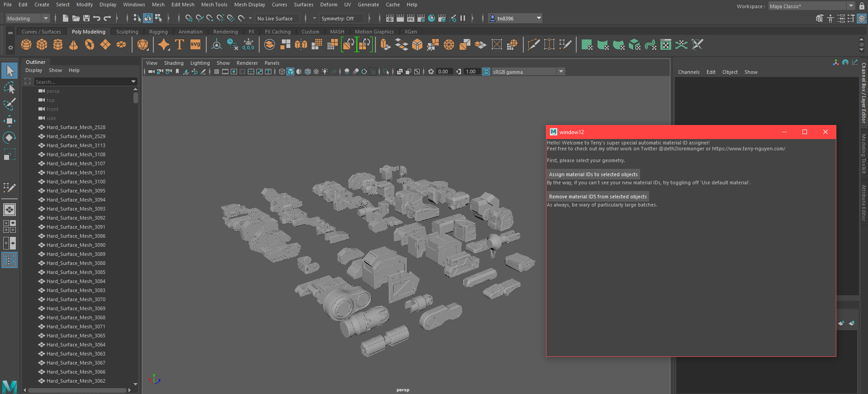The image size is (868, 394).
Task: Open the Mesh Tools menu
Action: (214, 5)
